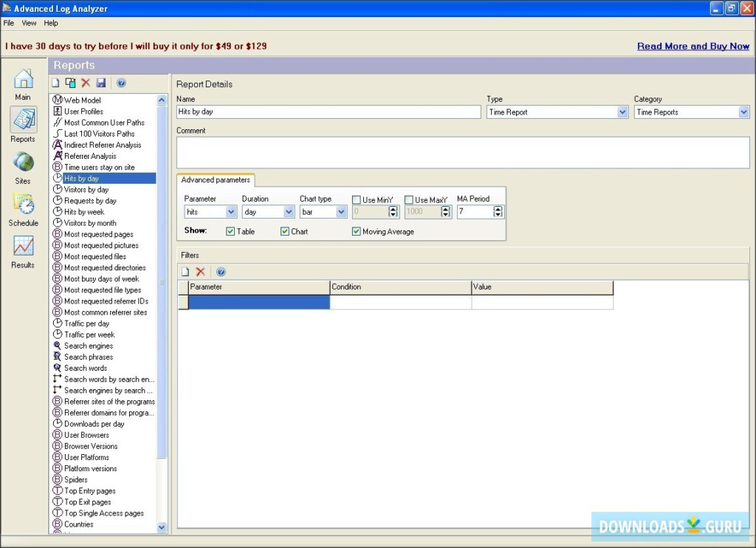Select Last 100 Visitors Paths report

point(100,134)
